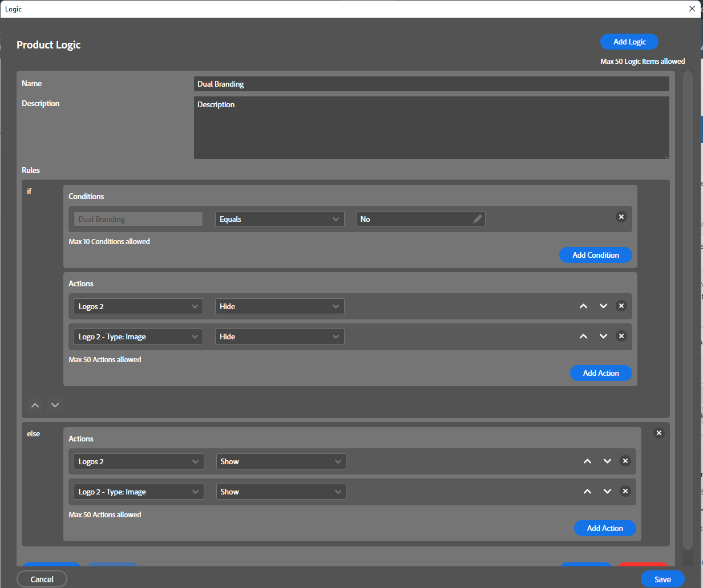Open the Hide dropdown for Logo 2 - Type: Image
The width and height of the screenshot is (703, 588).
click(280, 336)
